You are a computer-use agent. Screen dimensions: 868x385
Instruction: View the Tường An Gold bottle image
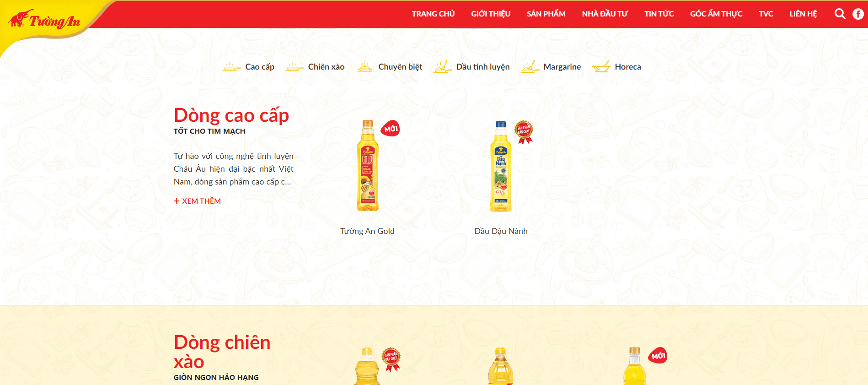click(x=368, y=166)
